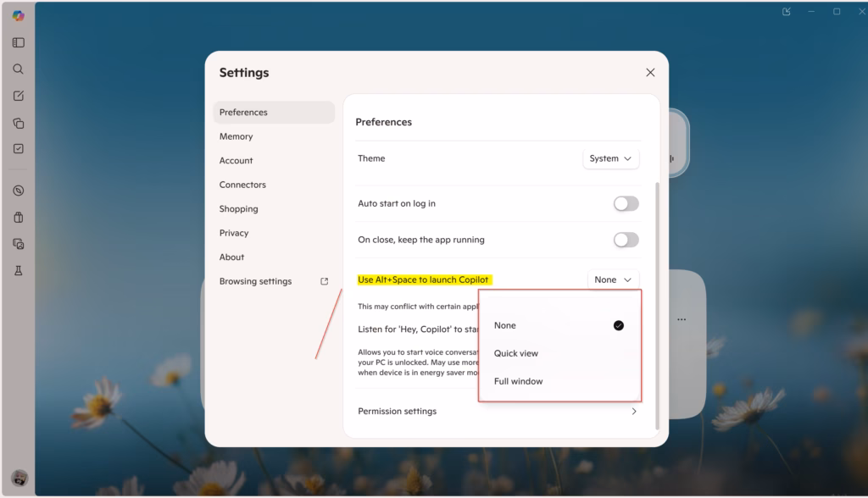Screen dimensions: 868x498
Task: Confirm the None option is checked
Action: (x=618, y=324)
